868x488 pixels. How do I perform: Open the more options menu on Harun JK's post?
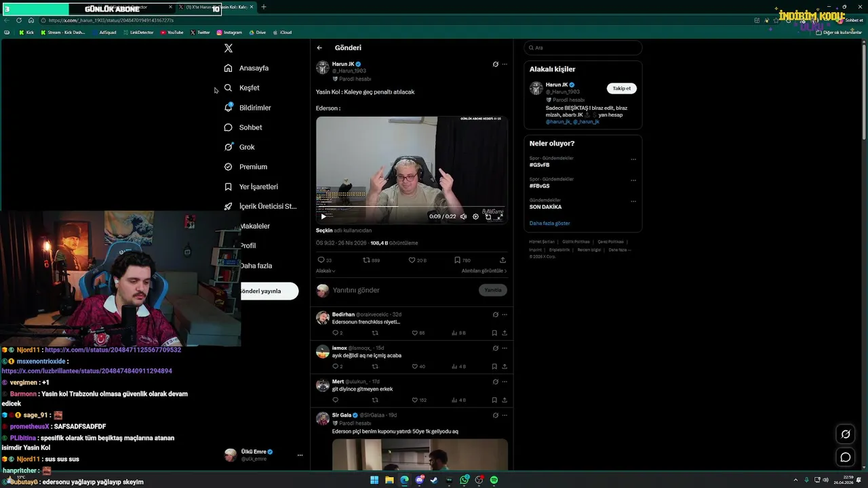[x=504, y=64]
